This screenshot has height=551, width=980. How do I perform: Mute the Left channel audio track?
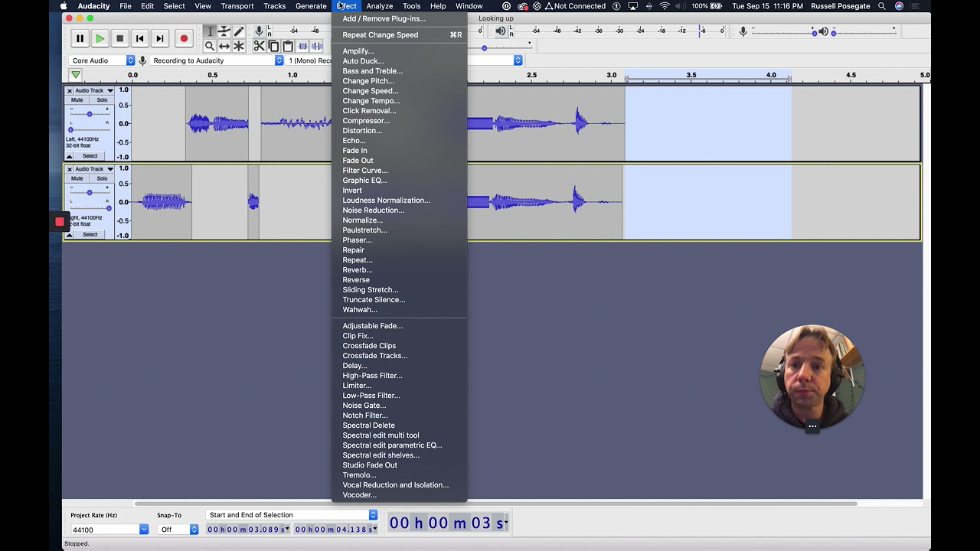point(77,100)
